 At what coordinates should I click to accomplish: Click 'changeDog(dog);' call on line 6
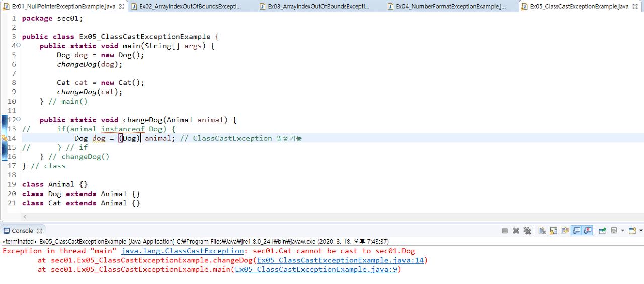[x=90, y=64]
